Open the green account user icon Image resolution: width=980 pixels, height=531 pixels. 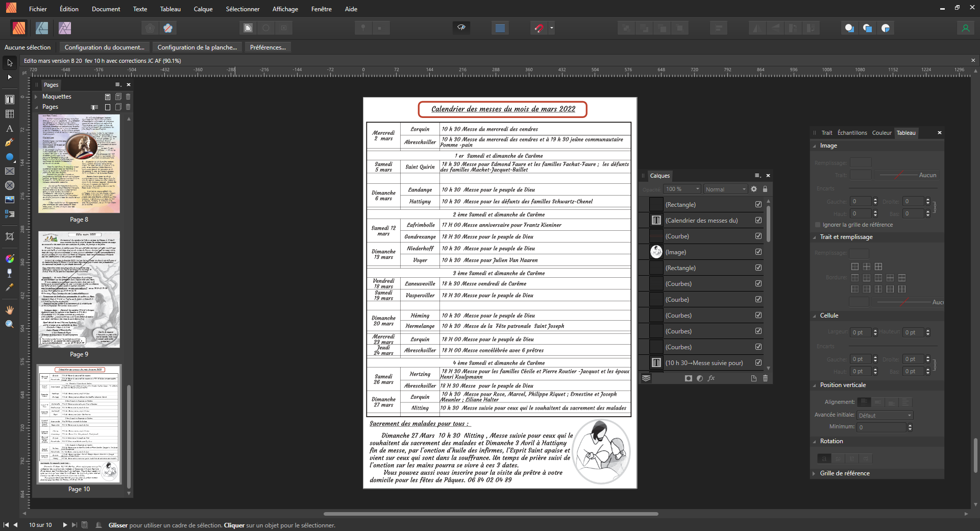(965, 28)
